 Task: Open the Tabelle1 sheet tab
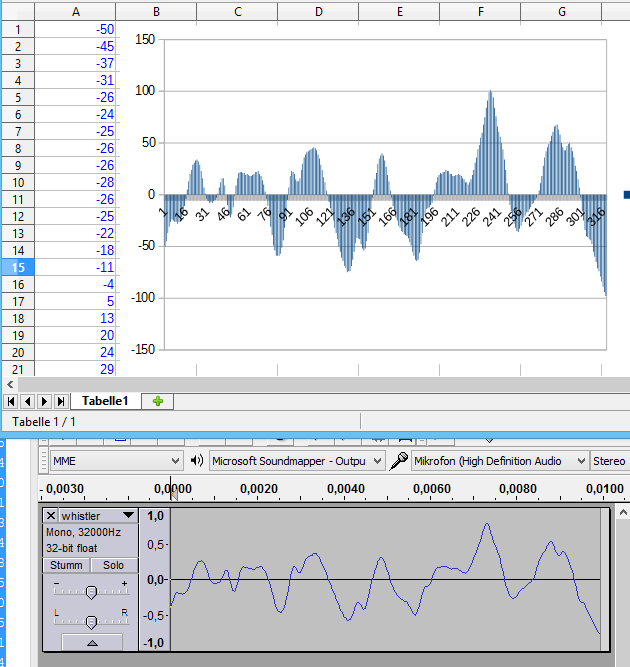[105, 401]
